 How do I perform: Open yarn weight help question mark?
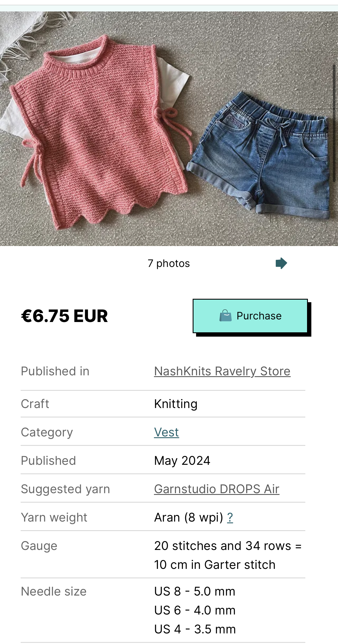tap(230, 518)
